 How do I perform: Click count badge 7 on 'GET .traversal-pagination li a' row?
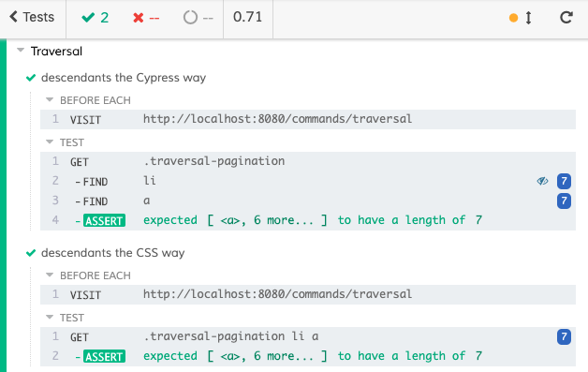pos(564,336)
